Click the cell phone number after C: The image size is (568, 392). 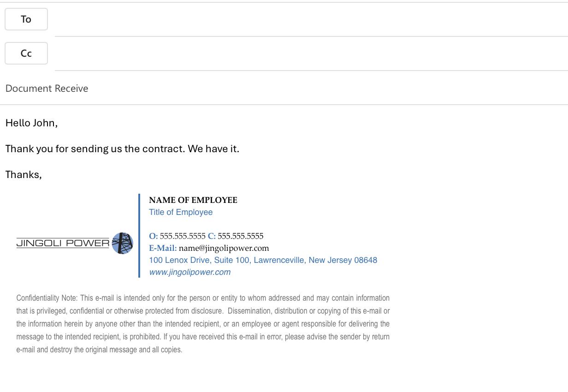click(240, 236)
